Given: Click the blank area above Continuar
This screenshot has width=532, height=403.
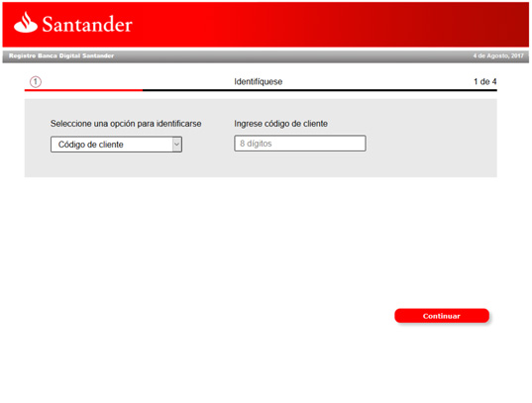Looking at the screenshot, I should 442,245.
